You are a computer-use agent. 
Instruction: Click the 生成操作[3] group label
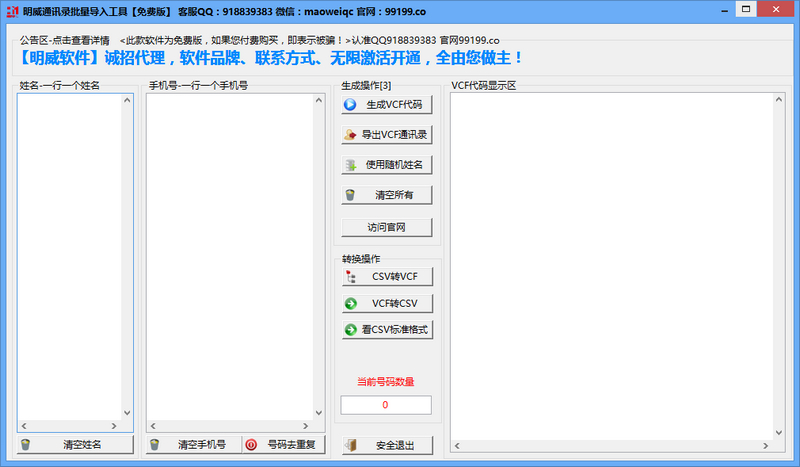[x=366, y=86]
